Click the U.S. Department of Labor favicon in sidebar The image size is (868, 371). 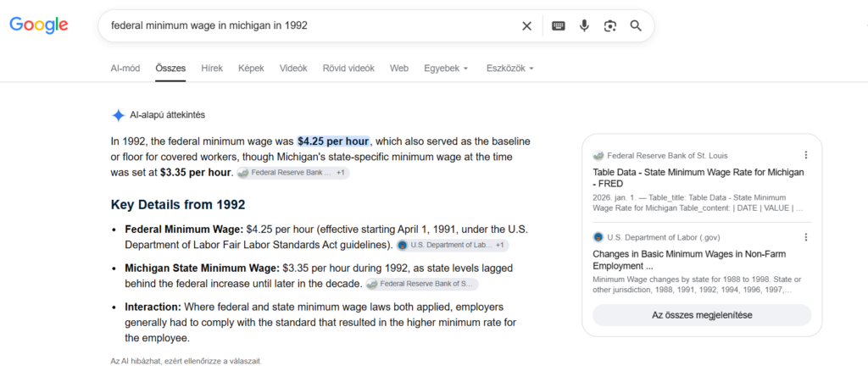coord(598,237)
